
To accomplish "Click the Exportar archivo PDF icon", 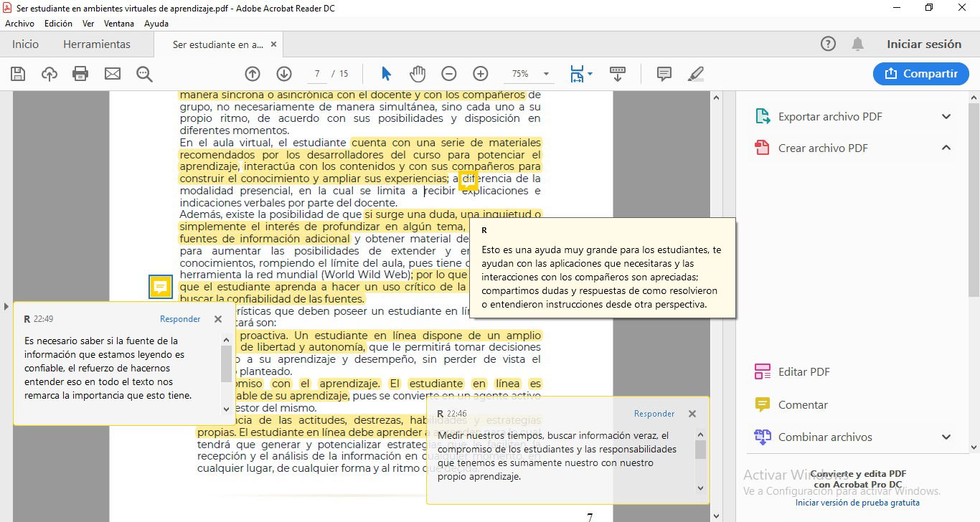I will [x=762, y=116].
